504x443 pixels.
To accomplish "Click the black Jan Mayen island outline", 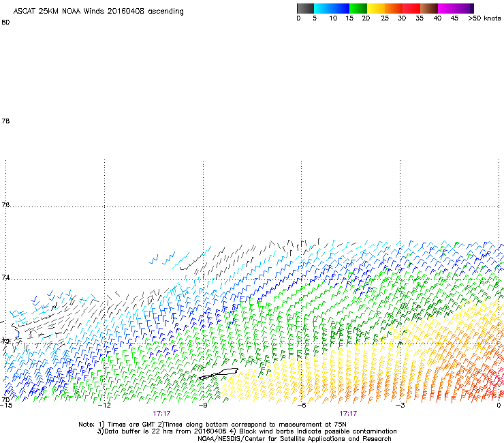I will pyautogui.click(x=219, y=374).
